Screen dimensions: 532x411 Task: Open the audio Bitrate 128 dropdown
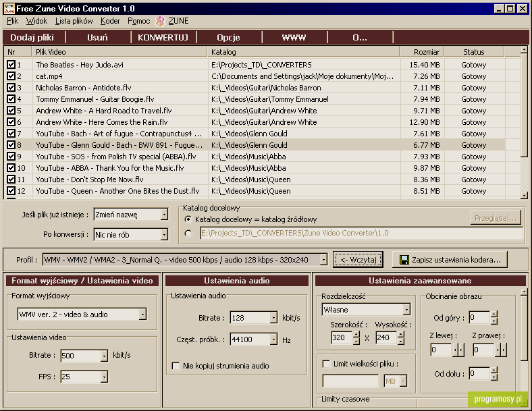273,318
